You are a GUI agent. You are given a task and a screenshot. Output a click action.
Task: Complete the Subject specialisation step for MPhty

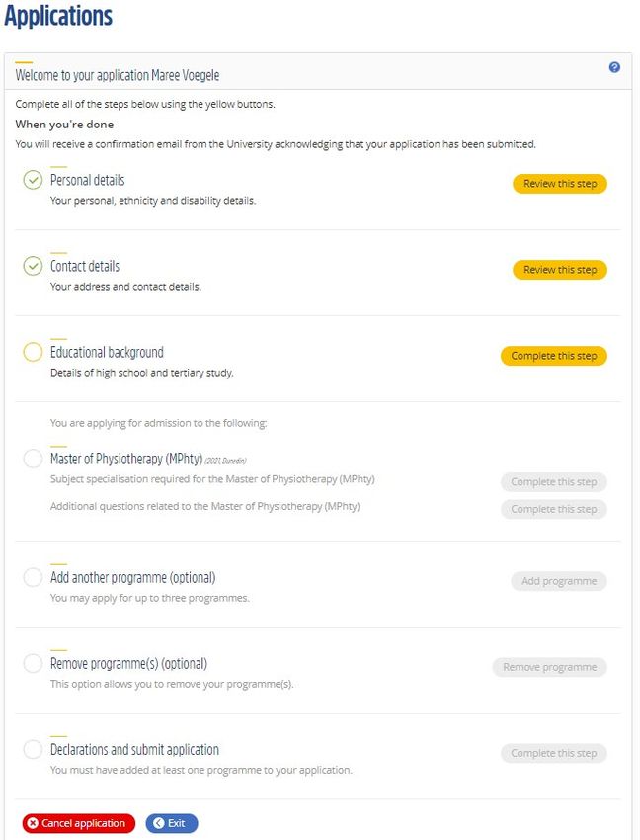tap(554, 482)
